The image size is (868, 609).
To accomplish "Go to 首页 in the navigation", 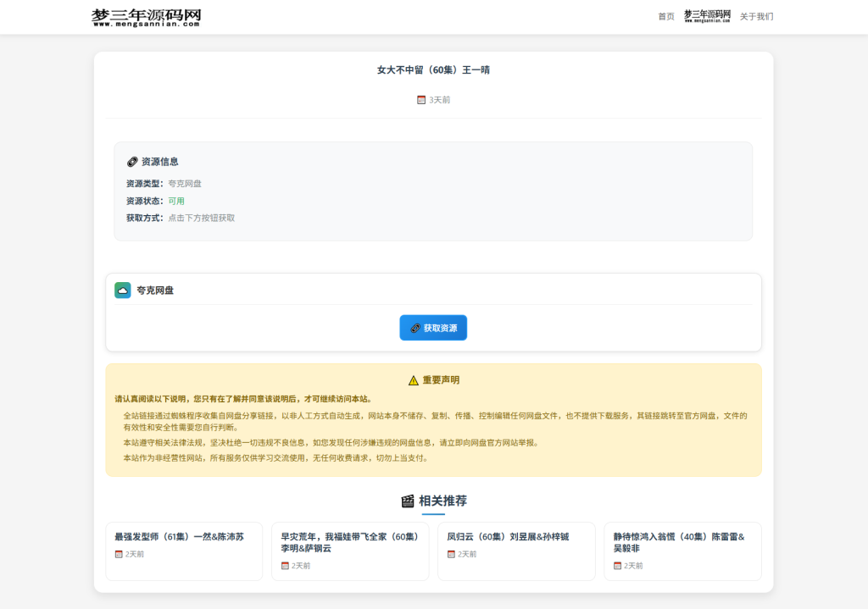I will tap(666, 17).
